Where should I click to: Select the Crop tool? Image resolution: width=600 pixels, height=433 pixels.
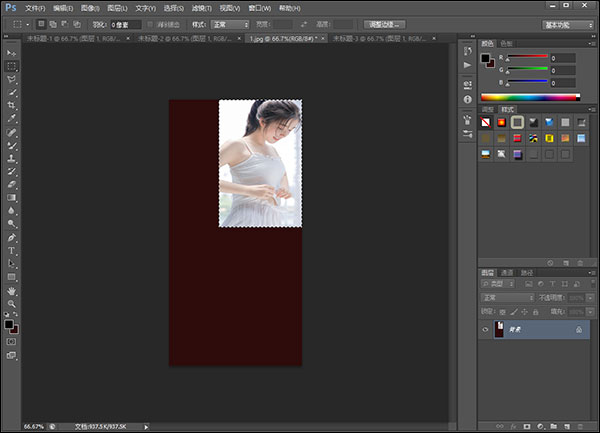tap(12, 105)
